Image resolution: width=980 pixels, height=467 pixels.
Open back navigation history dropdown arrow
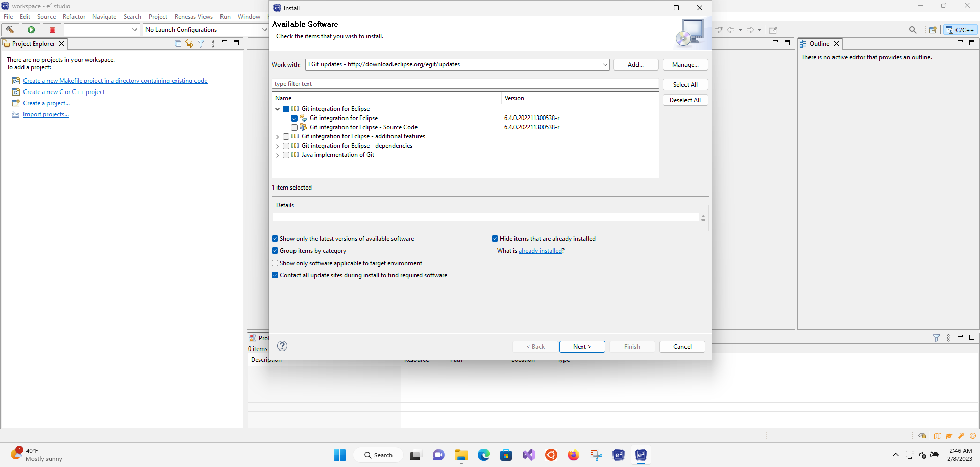[x=740, y=30]
